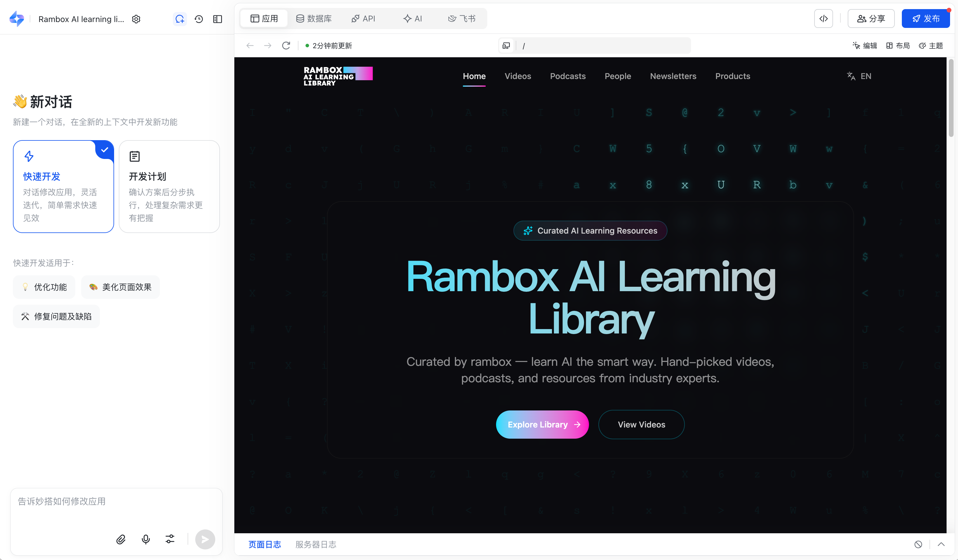Switch to the 服务器日志 tab
This screenshot has height=560, width=958.
click(x=316, y=544)
